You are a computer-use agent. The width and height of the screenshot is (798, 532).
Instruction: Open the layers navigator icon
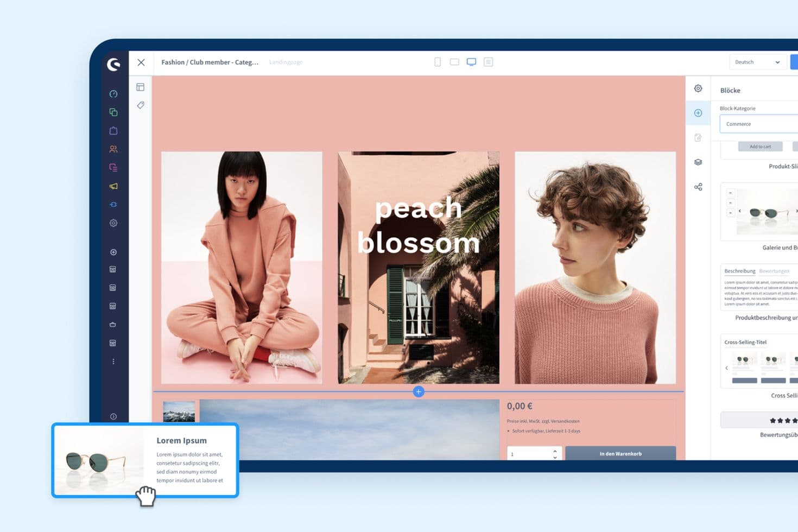(x=698, y=162)
